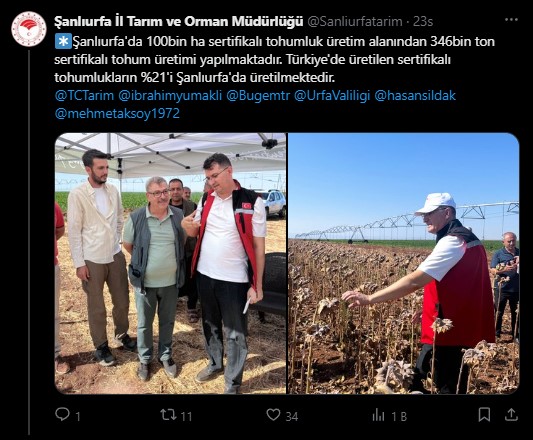
Task: Retweet the post using the retweet icon
Action: click(x=169, y=415)
